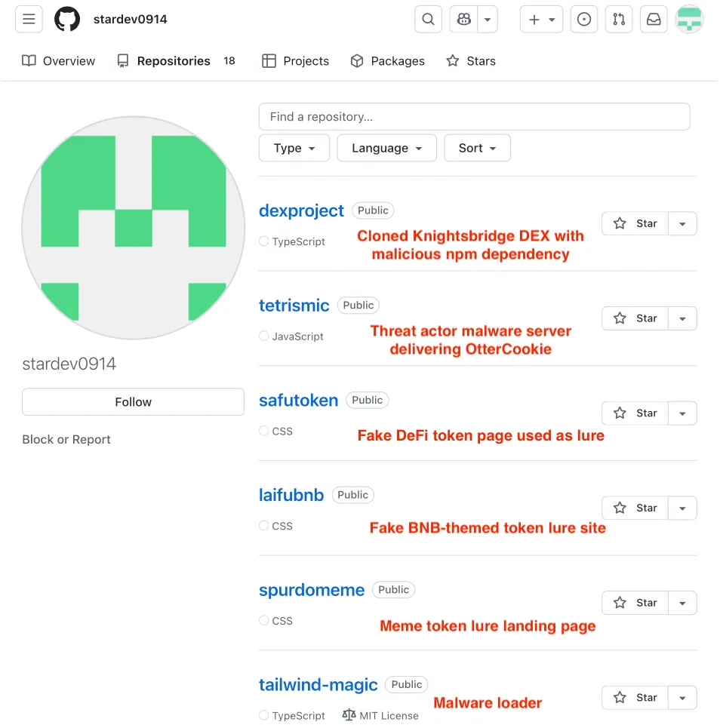The image size is (720, 728).
Task: Open the laifubnb repository link
Action: (x=291, y=495)
